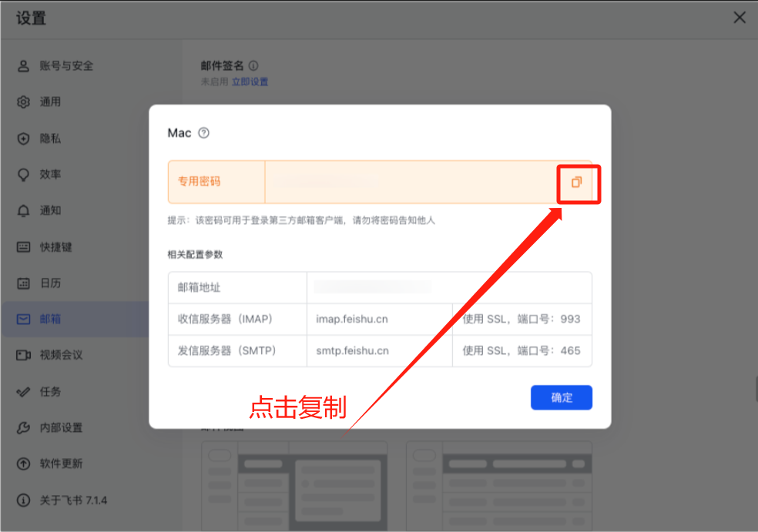
Task: Click the 邮箱地址 value cell
Action: click(x=449, y=287)
